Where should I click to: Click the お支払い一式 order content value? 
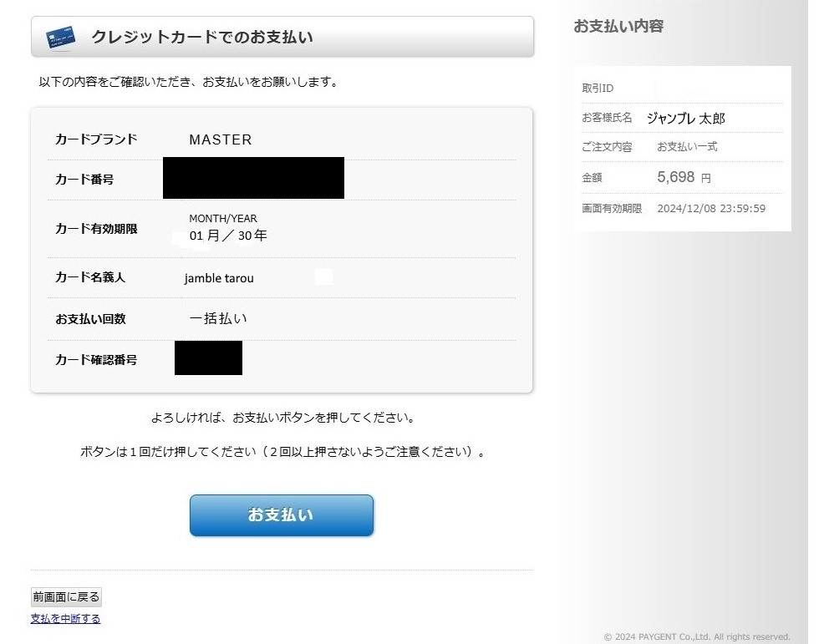687,147
